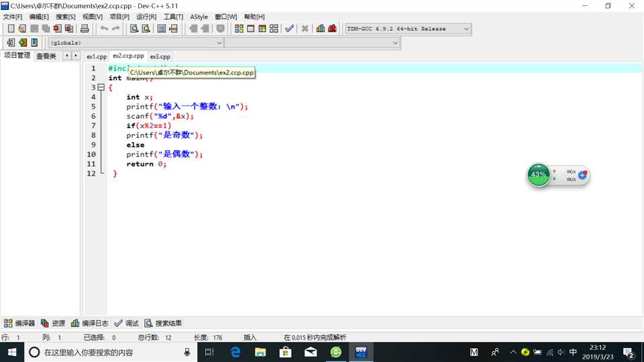Collapse the code fold at line 3
Screen dimensions: 644x362
pos(101,87)
